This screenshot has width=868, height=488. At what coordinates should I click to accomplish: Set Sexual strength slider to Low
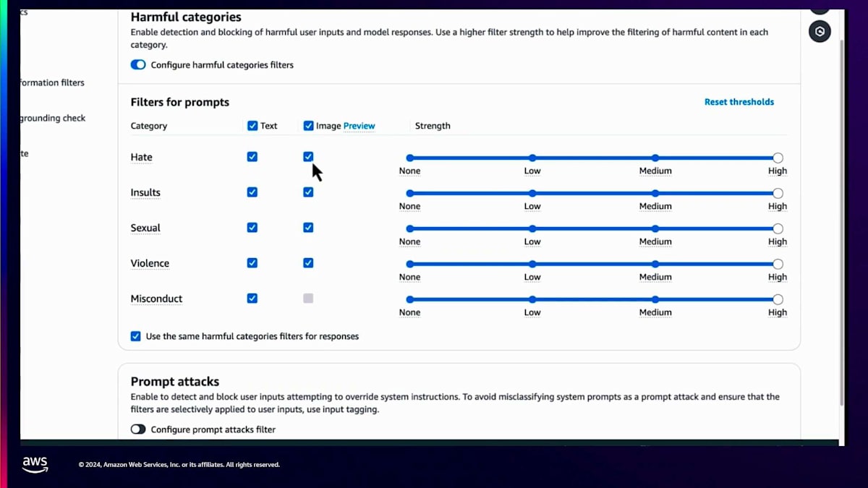pyautogui.click(x=532, y=228)
